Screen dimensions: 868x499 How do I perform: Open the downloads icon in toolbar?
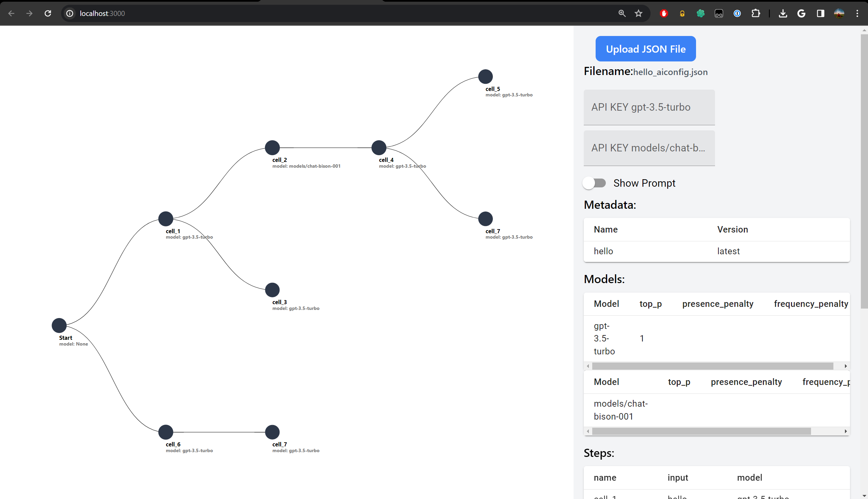[x=783, y=13]
